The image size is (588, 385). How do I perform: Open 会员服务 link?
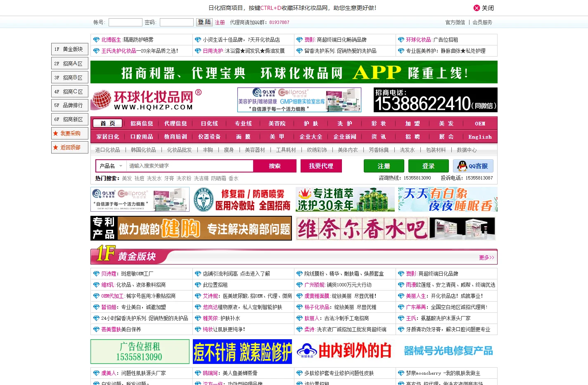pyautogui.click(x=482, y=23)
